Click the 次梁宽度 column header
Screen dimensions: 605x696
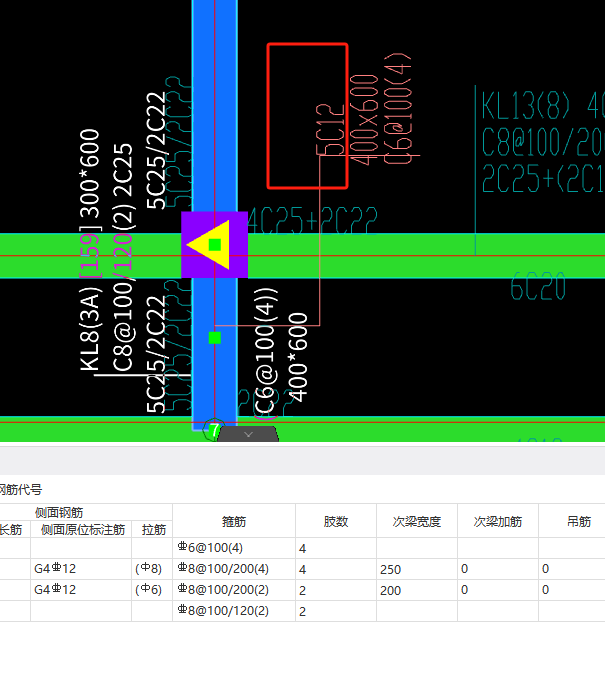coord(417,522)
